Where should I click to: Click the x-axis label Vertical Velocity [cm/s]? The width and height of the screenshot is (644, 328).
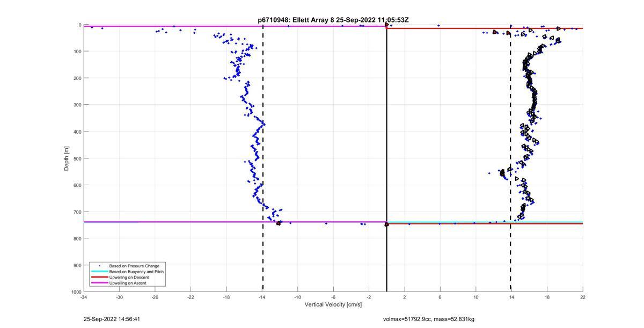[333, 304]
